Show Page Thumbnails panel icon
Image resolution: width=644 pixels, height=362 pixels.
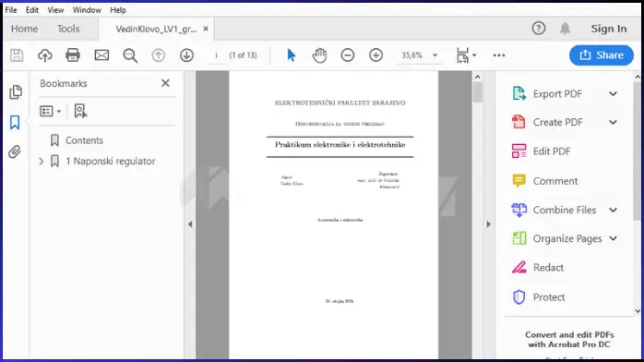click(15, 92)
